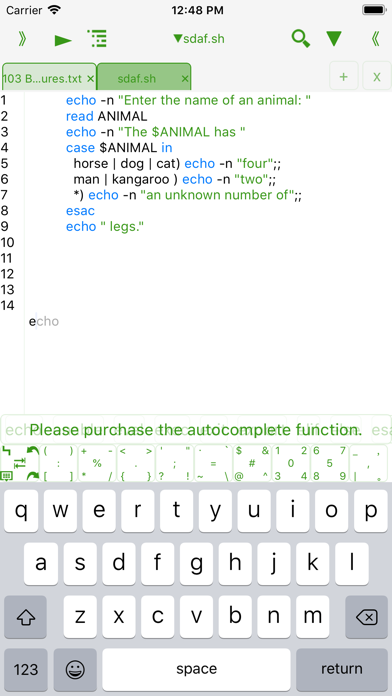Close the 103 B...ures.txt tab
The image size is (392, 696).
click(90, 79)
